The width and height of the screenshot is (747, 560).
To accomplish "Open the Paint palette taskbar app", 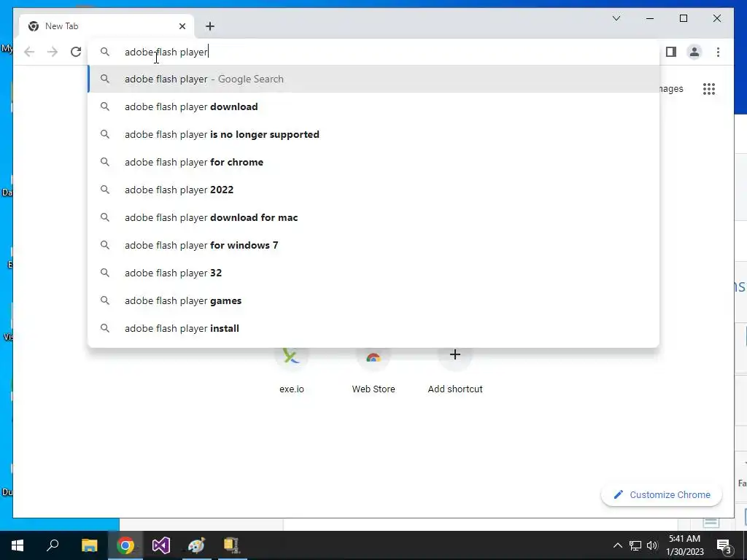I will pos(196,545).
